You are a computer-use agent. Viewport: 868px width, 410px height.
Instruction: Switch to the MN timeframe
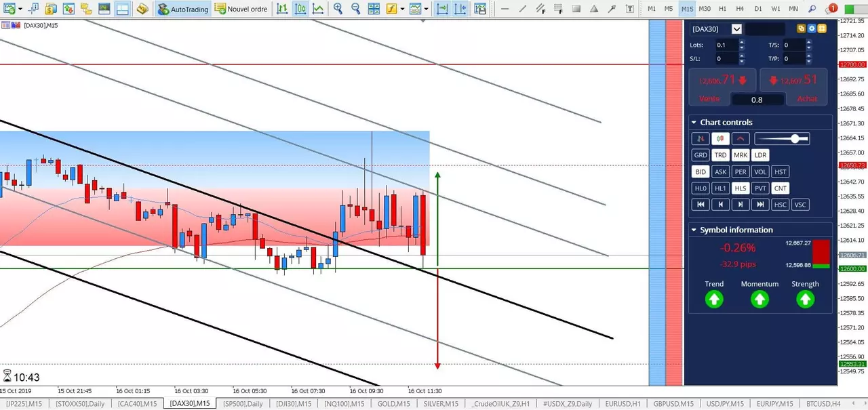click(793, 9)
